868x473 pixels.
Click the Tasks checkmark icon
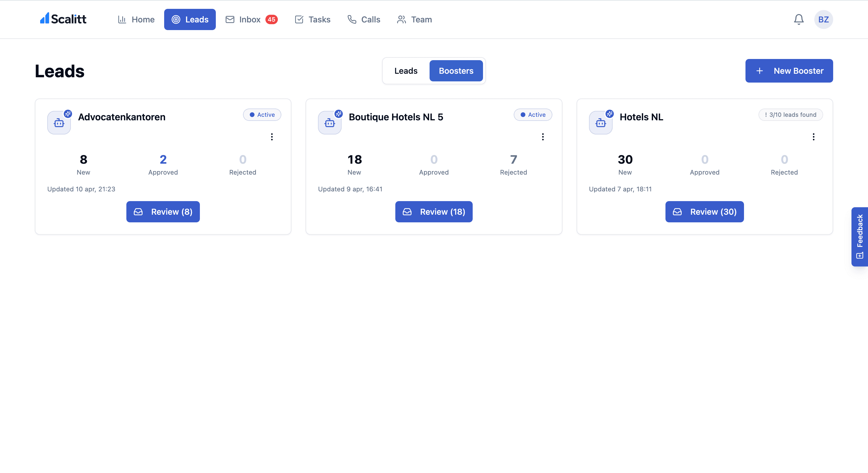[x=300, y=19]
